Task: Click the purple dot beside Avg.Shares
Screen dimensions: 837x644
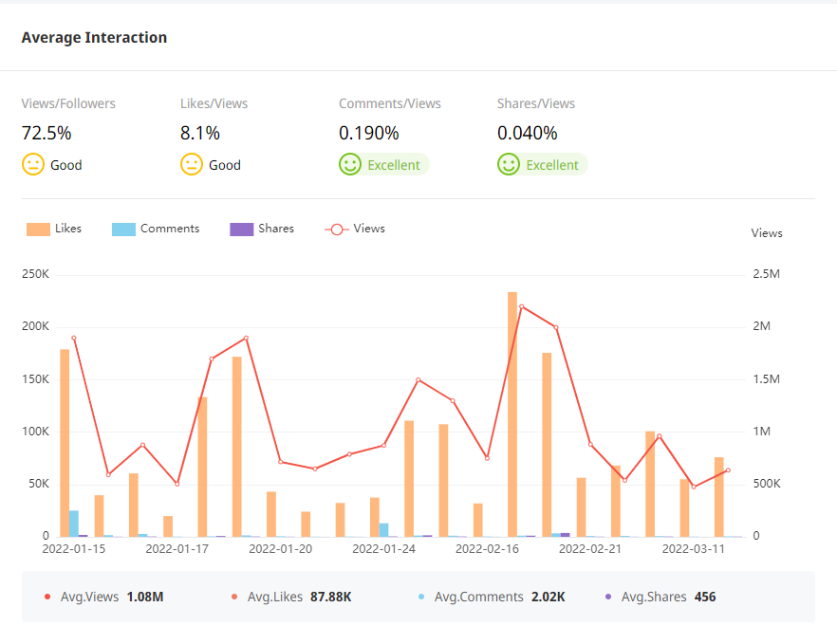Action: click(608, 598)
